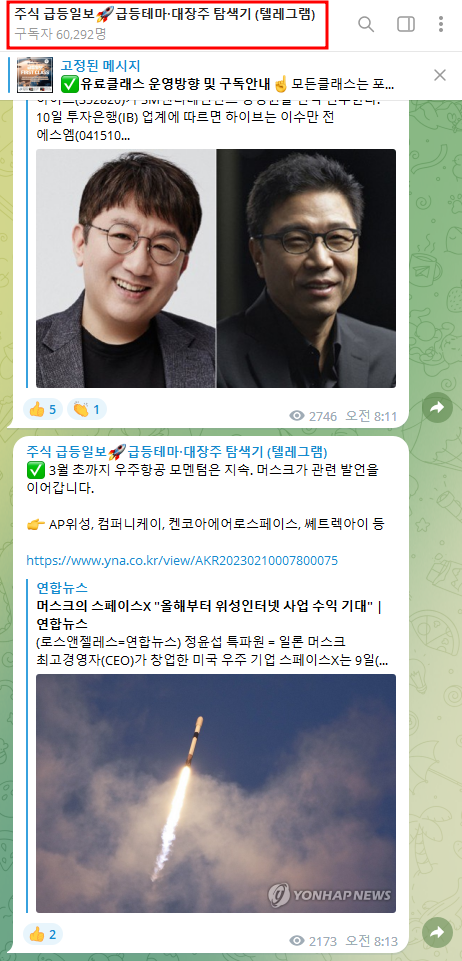Open the search icon in chat header
Image resolution: width=462 pixels, height=961 pixels.
(x=366, y=25)
